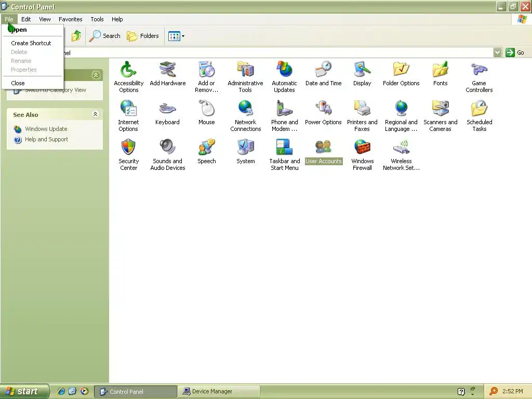Click the address bar field

click(278, 52)
